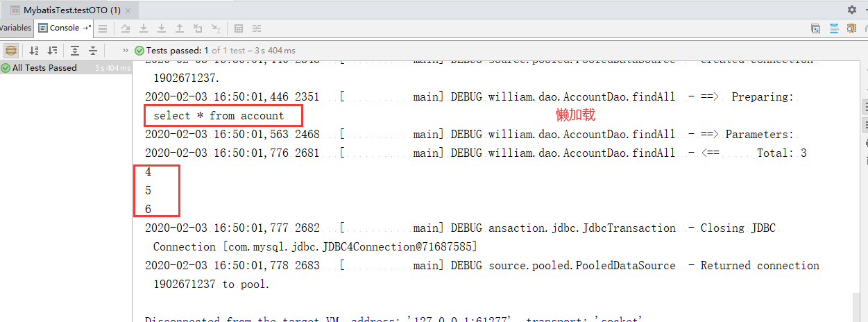Click the restore layout icon on the top right
The width and height of the screenshot is (868, 322).
817,28
